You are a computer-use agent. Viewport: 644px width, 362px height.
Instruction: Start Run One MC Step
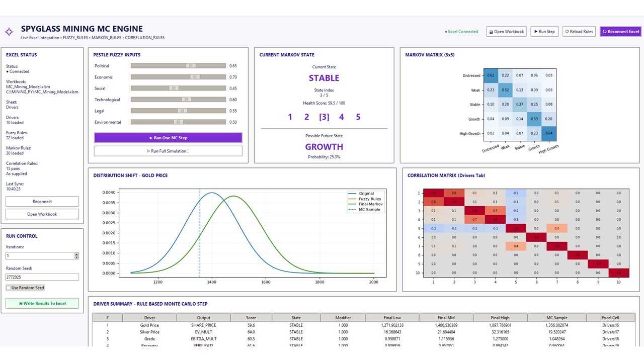click(x=168, y=138)
